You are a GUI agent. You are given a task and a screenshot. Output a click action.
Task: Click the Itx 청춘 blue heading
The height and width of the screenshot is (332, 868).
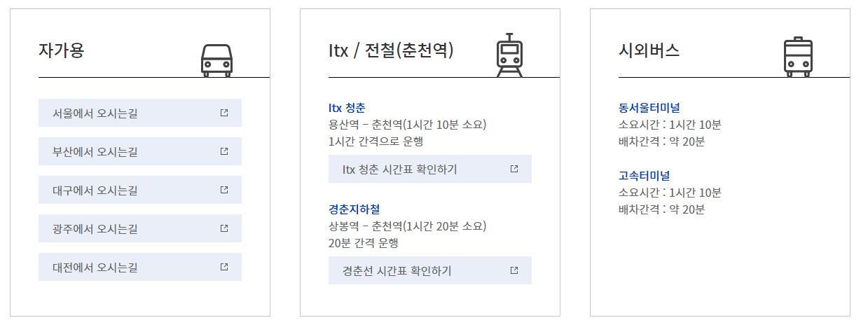click(x=347, y=108)
